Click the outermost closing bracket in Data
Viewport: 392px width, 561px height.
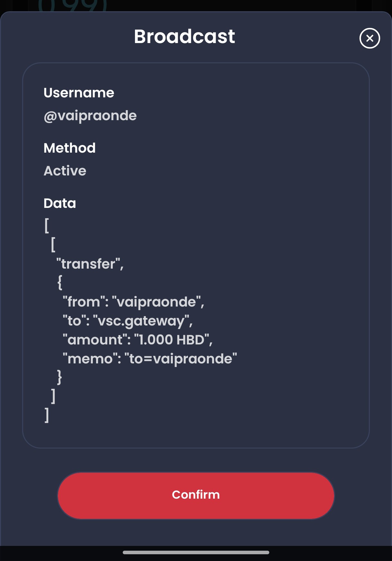click(47, 415)
